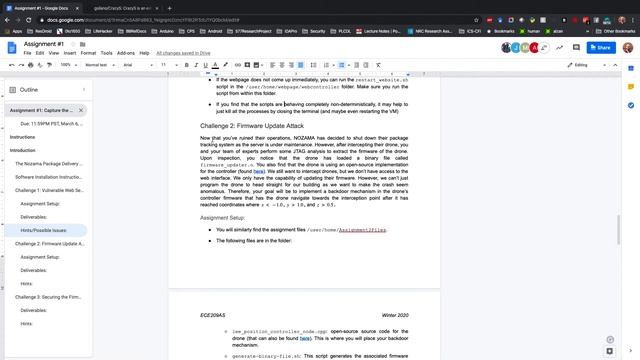640x360 pixels.
Task: Toggle bold formatting
Action: coord(187,65)
